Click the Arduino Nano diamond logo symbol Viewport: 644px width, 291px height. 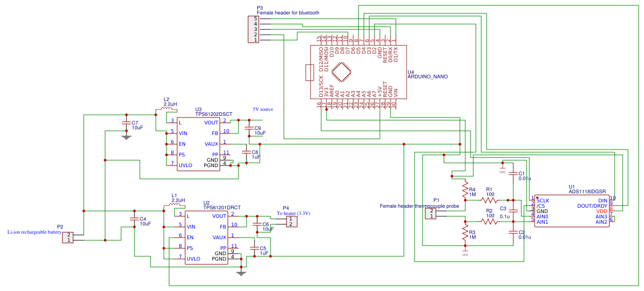pos(341,72)
